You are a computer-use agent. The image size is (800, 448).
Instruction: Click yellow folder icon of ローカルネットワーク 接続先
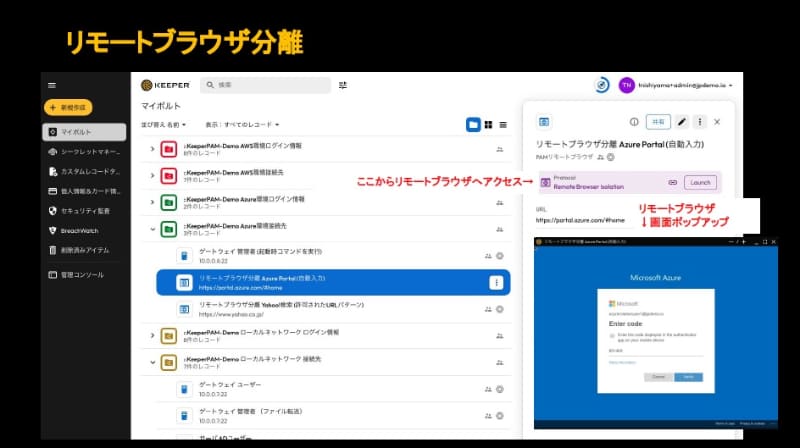[168, 363]
